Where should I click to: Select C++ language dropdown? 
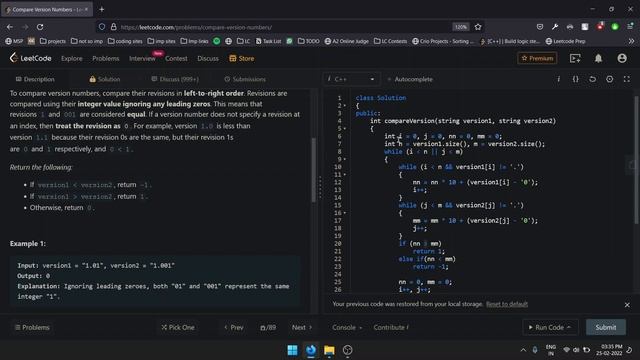click(351, 79)
